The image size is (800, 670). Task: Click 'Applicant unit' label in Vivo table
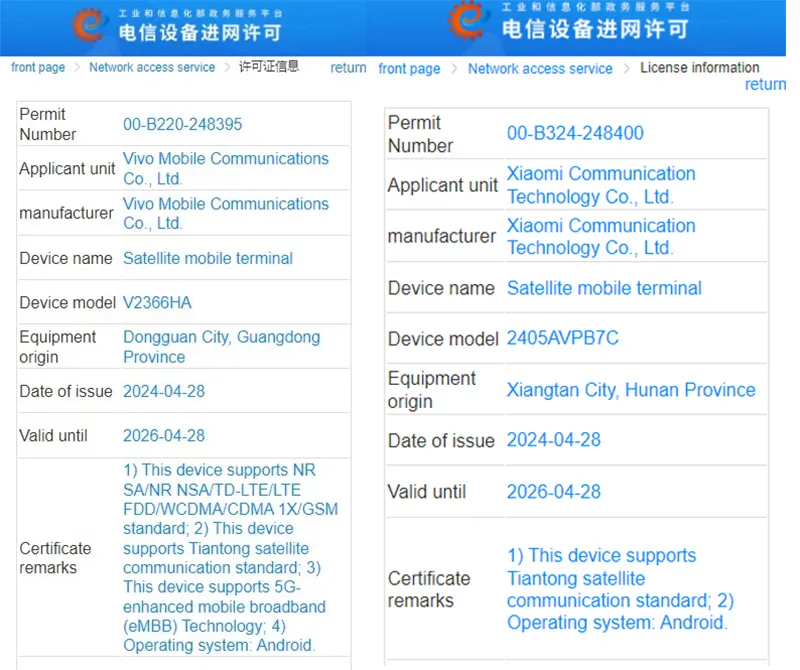67,169
